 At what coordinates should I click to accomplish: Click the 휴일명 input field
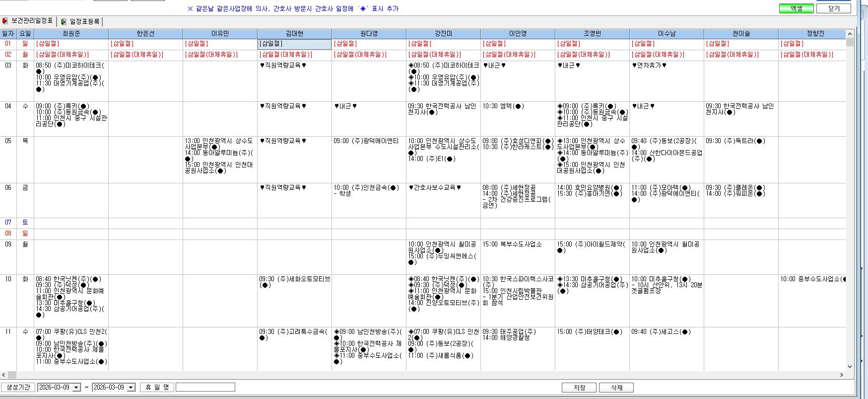coord(205,387)
